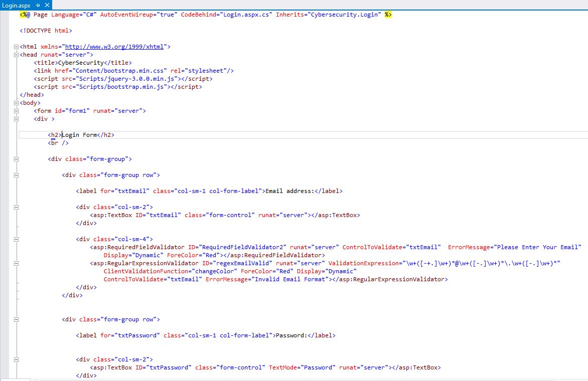Collapse the RegularExpressionValidator tag region
This screenshot has height=381, width=588.
(x=16, y=263)
